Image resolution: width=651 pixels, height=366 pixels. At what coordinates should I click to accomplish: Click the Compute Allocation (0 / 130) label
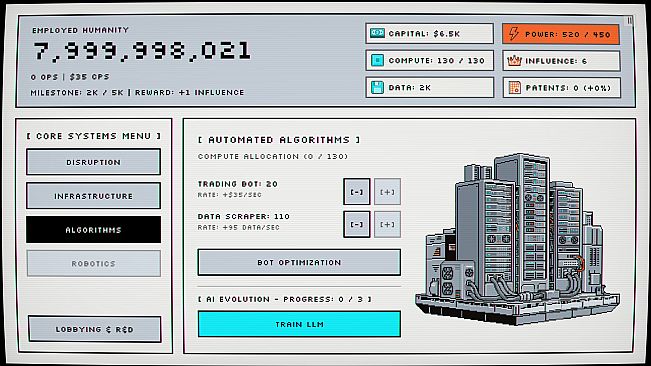coord(273,156)
